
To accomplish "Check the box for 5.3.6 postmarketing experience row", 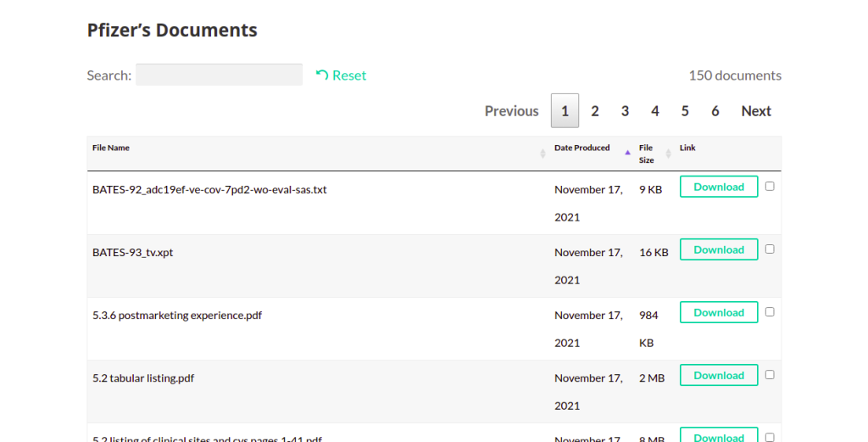I will click(x=770, y=312).
